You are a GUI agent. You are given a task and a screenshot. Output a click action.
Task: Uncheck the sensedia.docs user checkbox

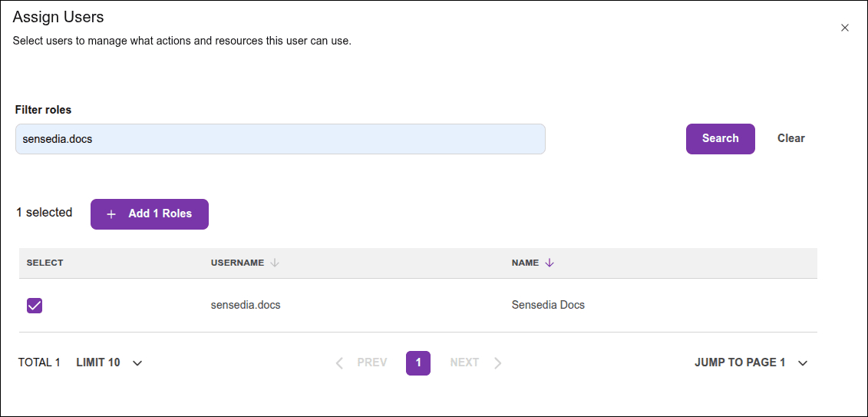tap(35, 306)
